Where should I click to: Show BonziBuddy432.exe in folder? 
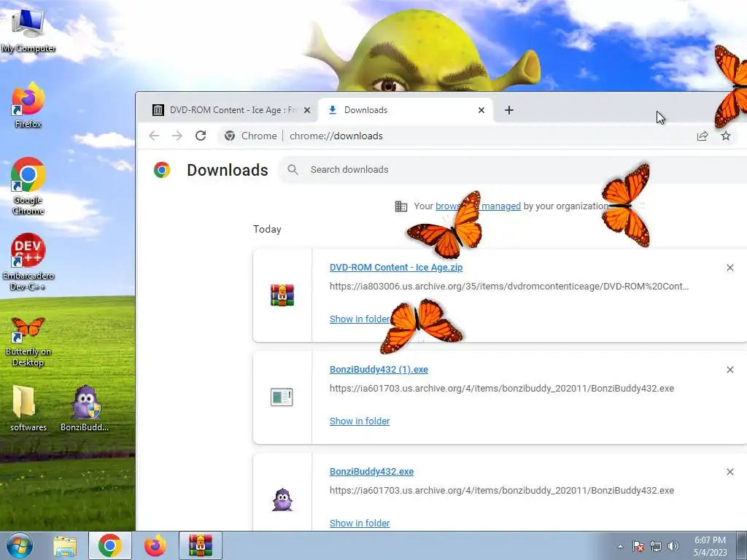point(359,523)
